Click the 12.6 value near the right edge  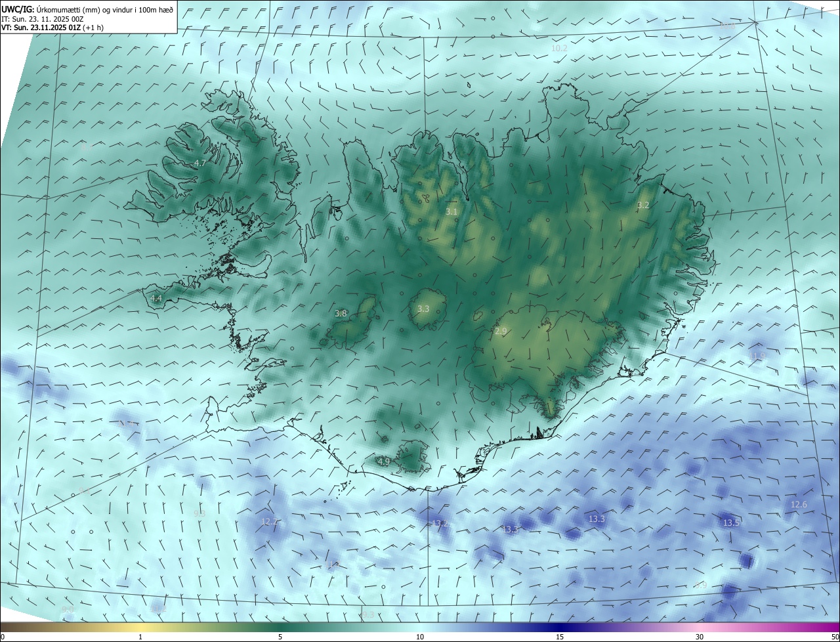[x=799, y=504]
